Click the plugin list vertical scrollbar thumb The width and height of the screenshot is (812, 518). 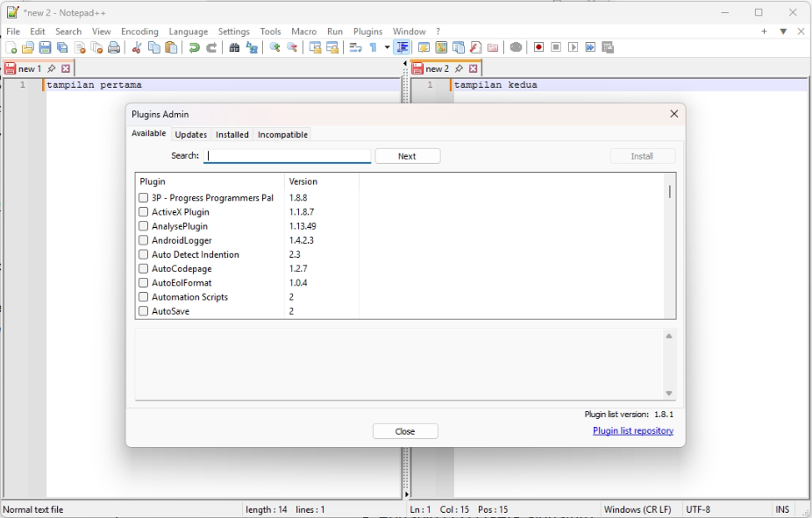[x=670, y=192]
